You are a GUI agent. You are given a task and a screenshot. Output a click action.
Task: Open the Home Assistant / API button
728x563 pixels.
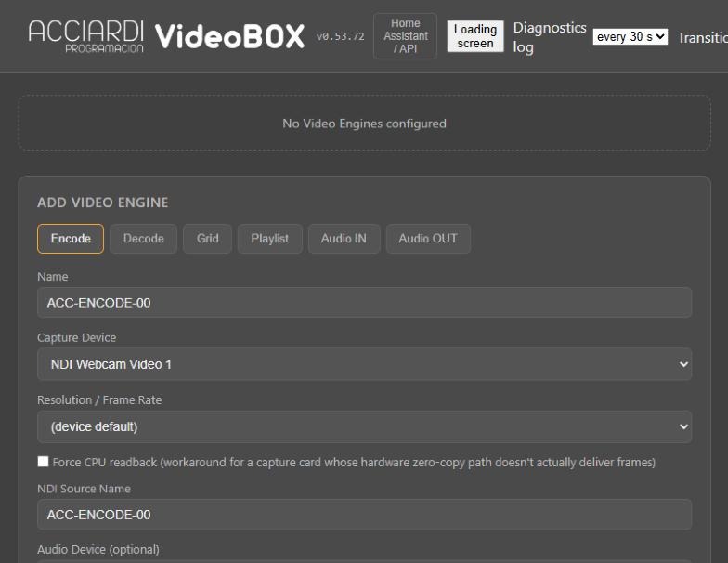coord(405,35)
